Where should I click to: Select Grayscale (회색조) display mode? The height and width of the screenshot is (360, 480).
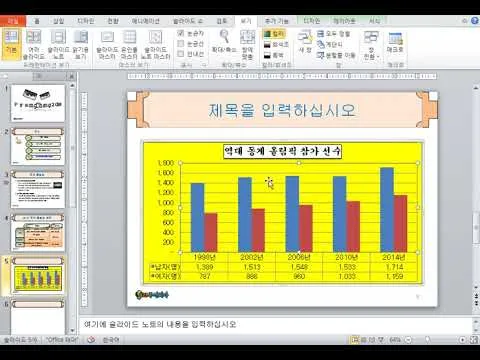(276, 44)
